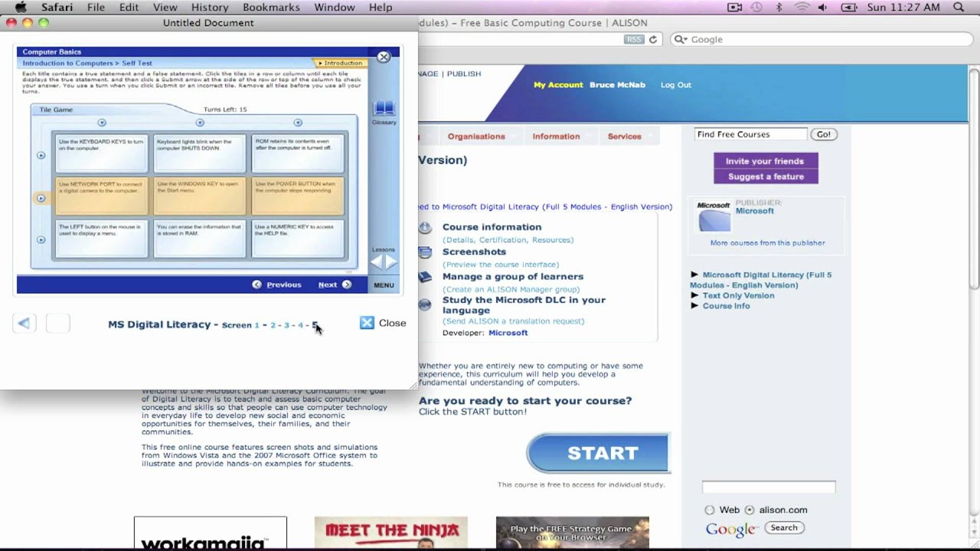
Task: Click the START course button
Action: click(598, 453)
